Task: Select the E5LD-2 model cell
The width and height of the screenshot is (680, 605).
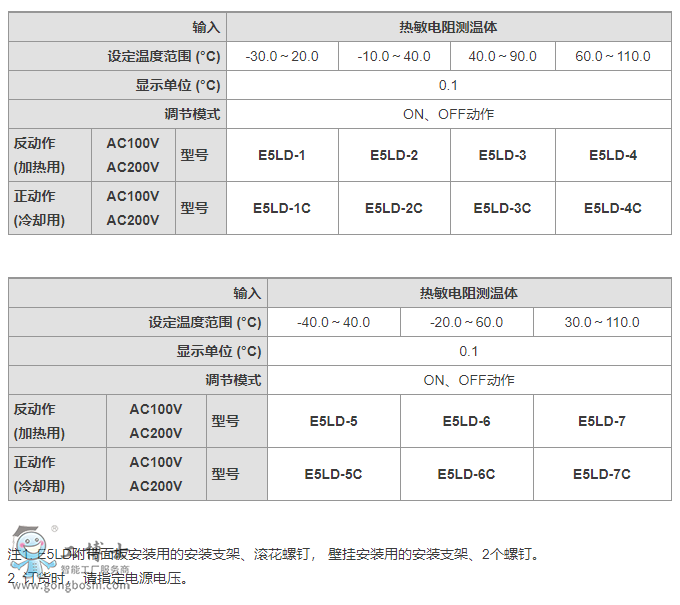Action: pyautogui.click(x=394, y=155)
